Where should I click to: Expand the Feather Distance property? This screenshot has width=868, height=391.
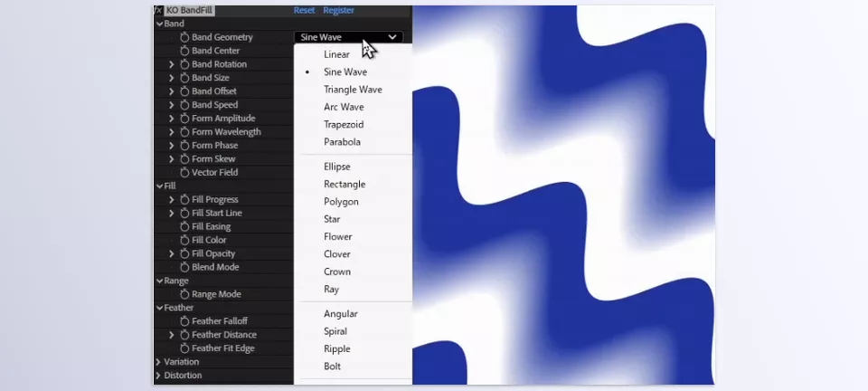click(x=172, y=335)
